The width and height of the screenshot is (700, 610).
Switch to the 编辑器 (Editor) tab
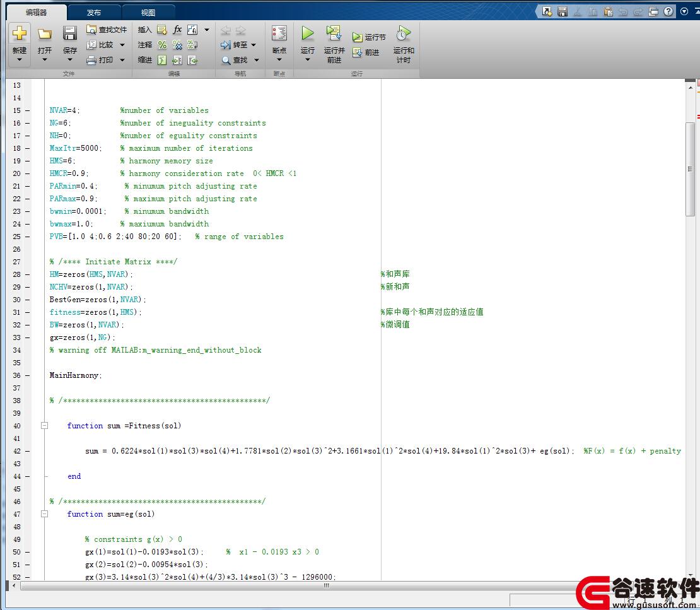36,13
